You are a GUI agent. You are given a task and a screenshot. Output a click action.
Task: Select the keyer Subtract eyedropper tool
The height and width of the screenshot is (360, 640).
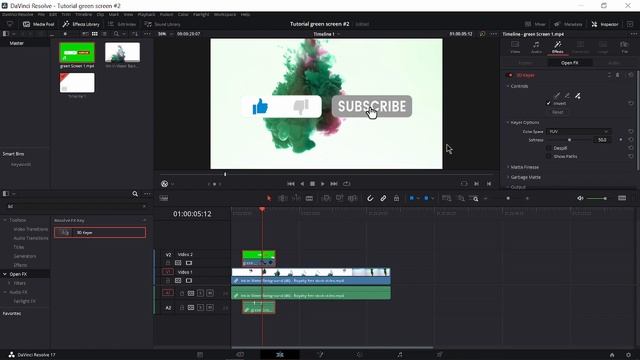[x=567, y=96]
